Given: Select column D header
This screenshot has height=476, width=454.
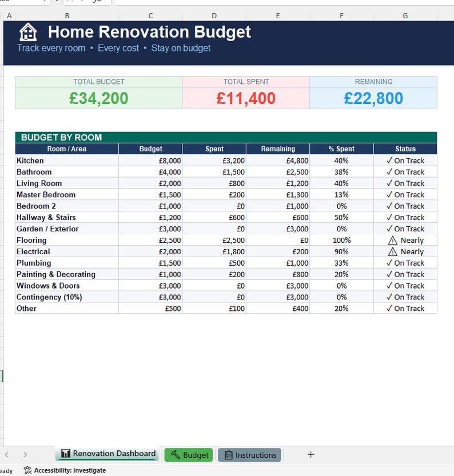Looking at the screenshot, I should click(x=214, y=16).
